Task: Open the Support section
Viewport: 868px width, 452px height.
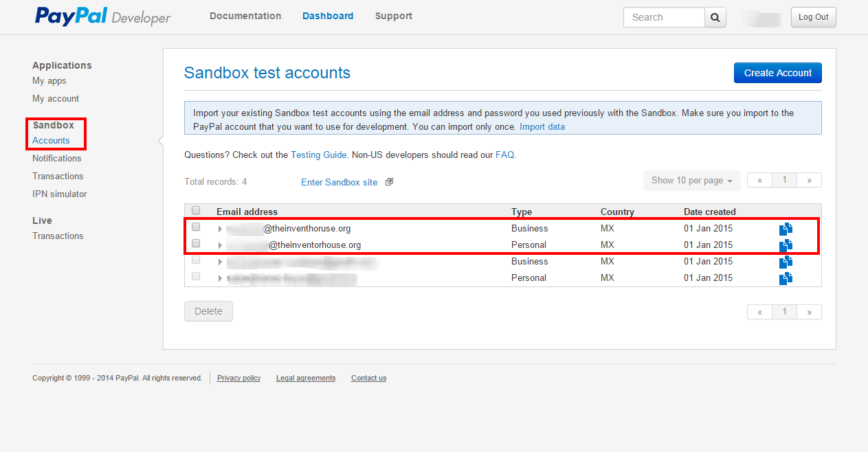Action: coord(393,16)
